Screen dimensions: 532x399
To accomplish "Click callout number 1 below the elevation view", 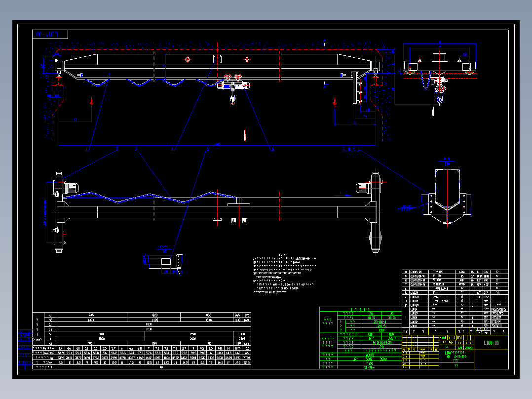I will [x=87, y=149].
